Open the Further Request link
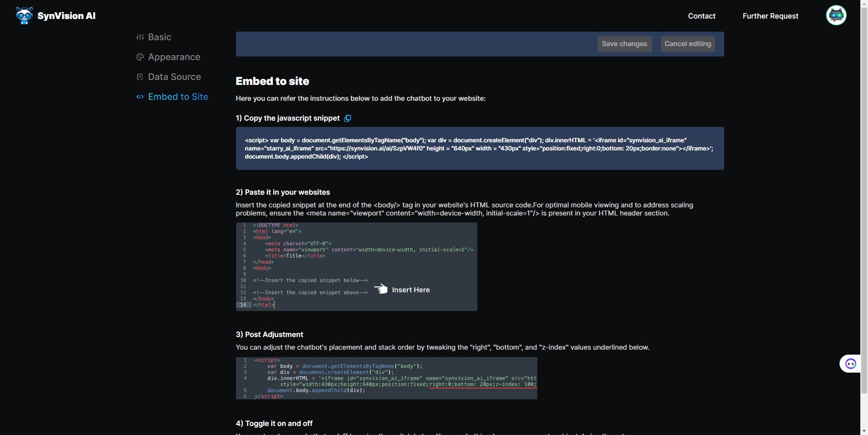Image resolution: width=868 pixels, height=435 pixels. click(770, 16)
